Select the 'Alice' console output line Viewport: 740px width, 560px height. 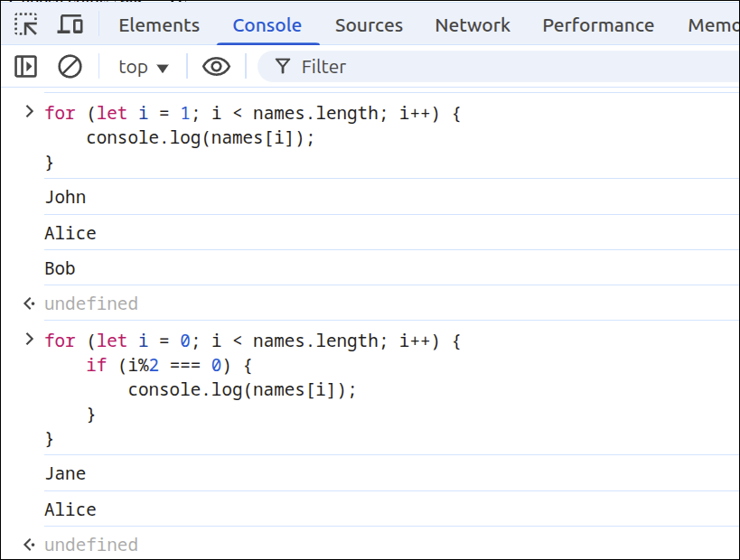click(70, 233)
